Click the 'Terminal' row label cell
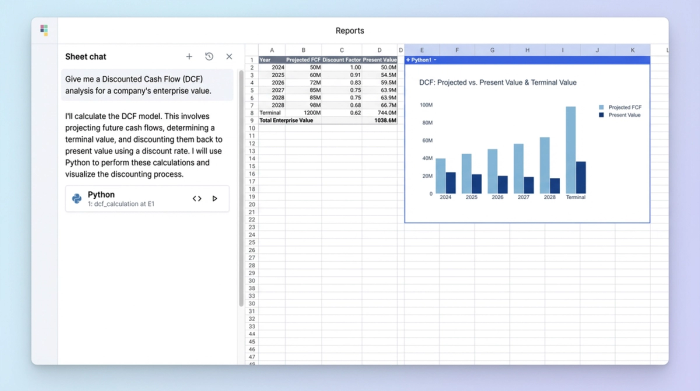Image resolution: width=700 pixels, height=391 pixels. click(x=272, y=113)
